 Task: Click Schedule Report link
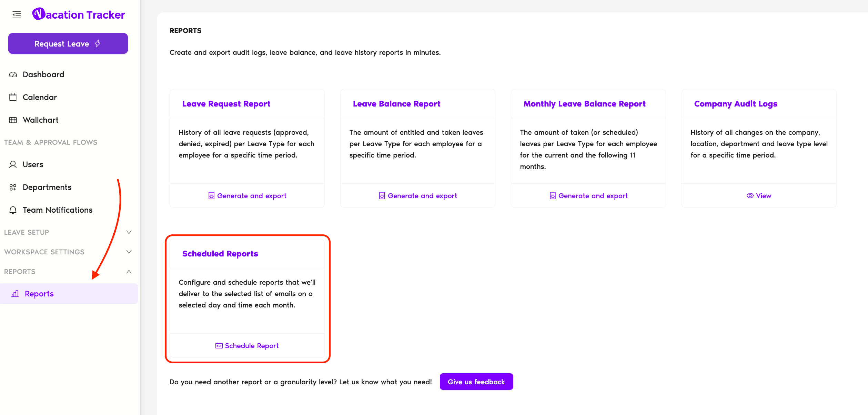[248, 346]
